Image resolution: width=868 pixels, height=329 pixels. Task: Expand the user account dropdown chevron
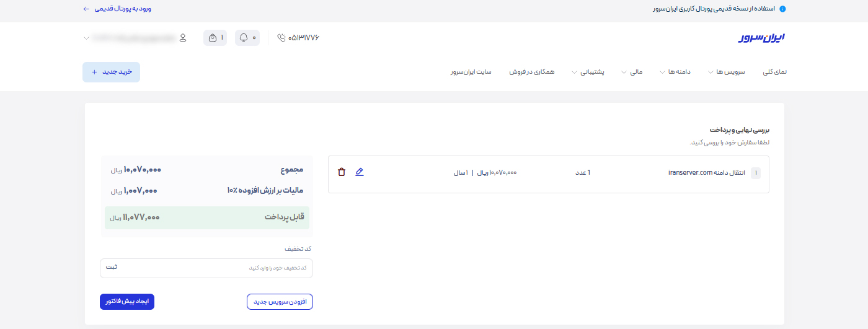click(86, 38)
